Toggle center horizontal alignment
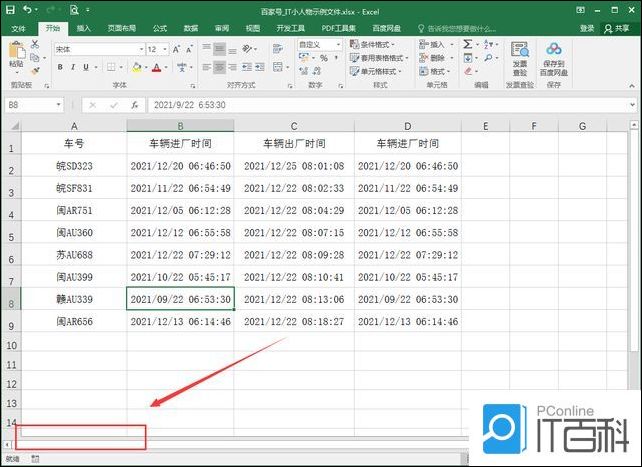Viewport: 642px width, 467px height. click(219, 67)
